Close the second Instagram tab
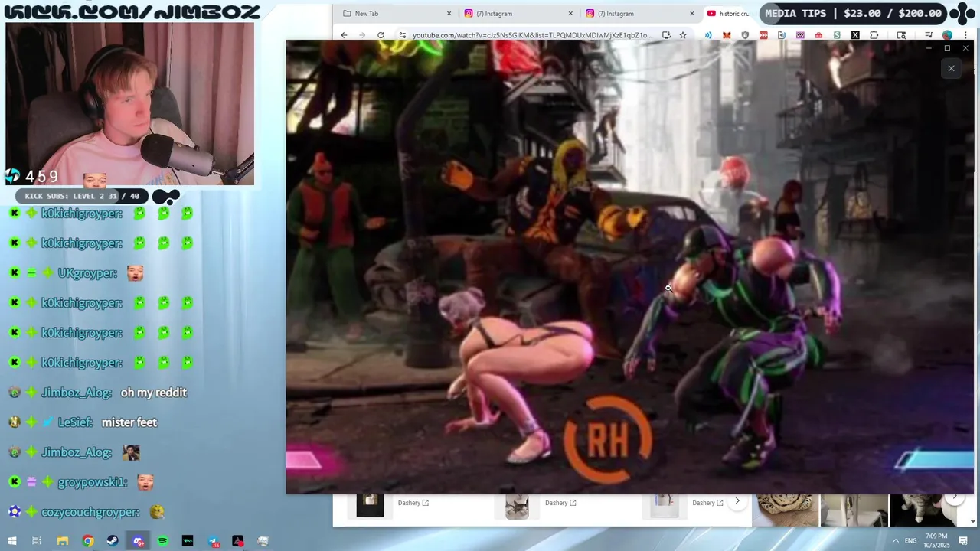This screenshot has height=551, width=980. click(692, 13)
